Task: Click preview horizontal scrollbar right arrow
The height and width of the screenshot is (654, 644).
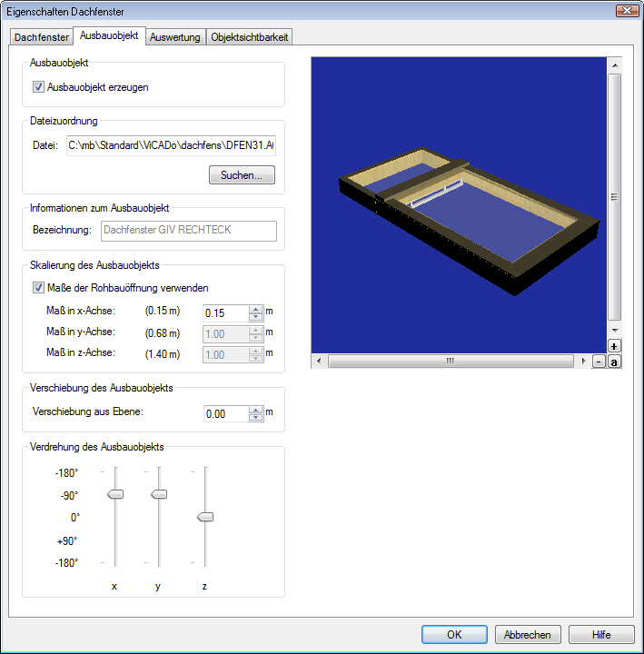Action: (x=583, y=361)
